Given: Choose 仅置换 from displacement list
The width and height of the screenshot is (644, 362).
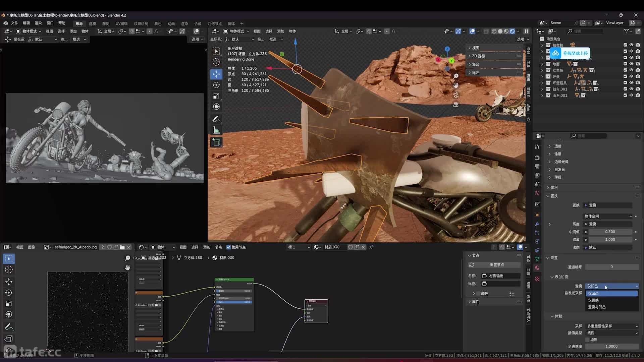Looking at the screenshot, I should [x=611, y=300].
